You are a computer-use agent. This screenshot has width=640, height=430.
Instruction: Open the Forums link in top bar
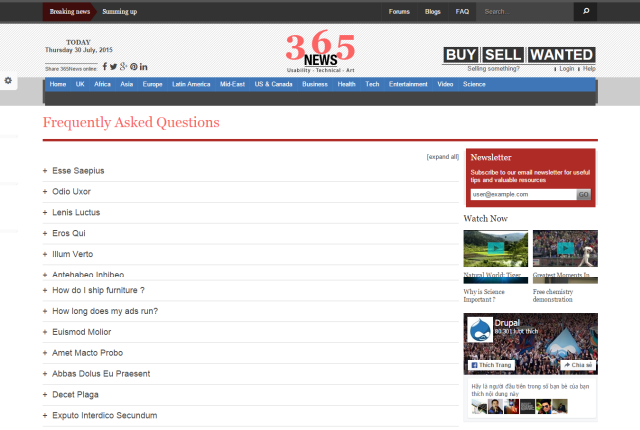(x=399, y=12)
